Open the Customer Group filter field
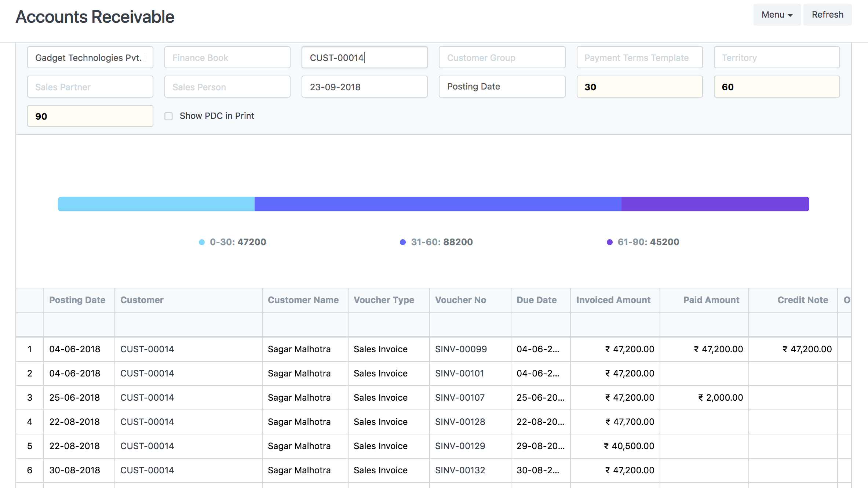The width and height of the screenshot is (868, 488). pos(502,58)
